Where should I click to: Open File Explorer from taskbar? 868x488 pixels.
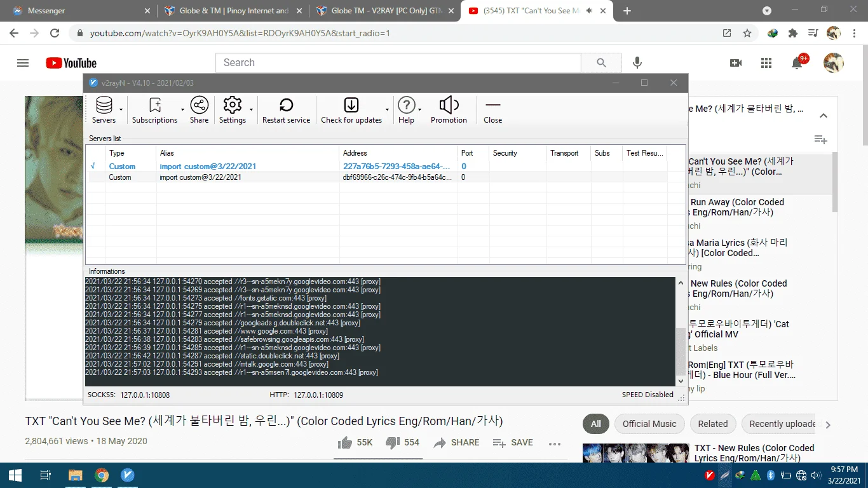coord(75,475)
